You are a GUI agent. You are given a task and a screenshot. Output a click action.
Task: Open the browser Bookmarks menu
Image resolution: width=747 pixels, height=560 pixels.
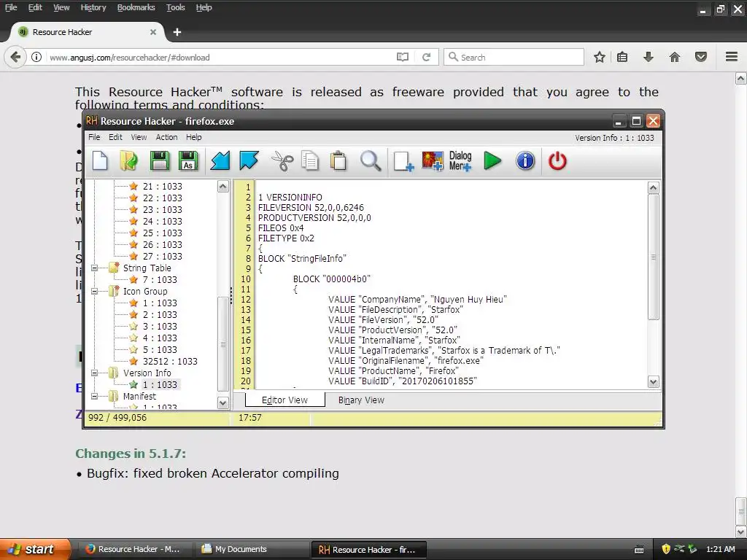pos(136,7)
